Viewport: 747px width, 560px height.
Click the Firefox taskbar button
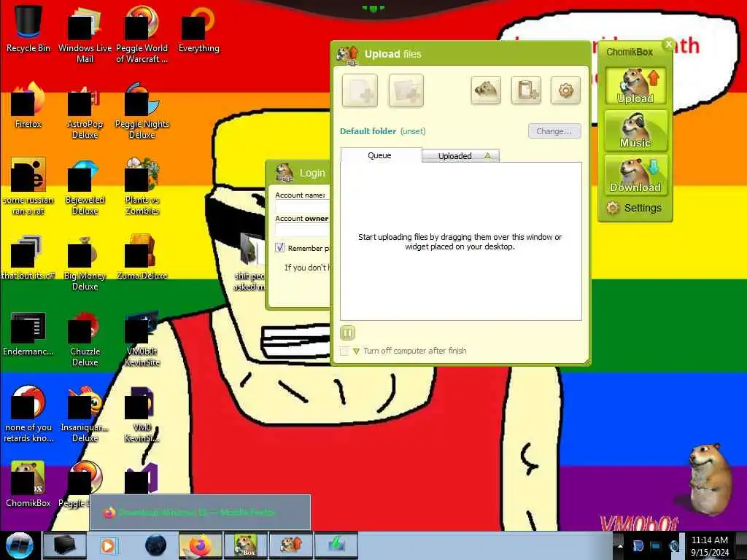(201, 545)
